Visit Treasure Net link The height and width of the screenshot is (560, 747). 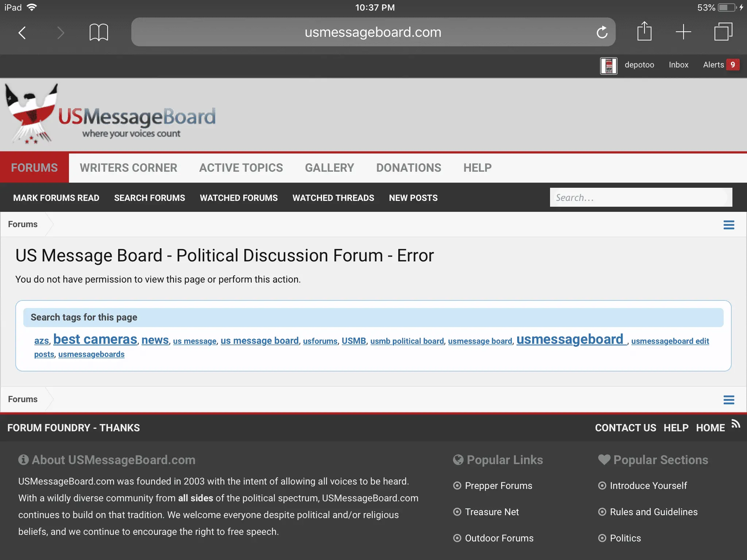(492, 512)
